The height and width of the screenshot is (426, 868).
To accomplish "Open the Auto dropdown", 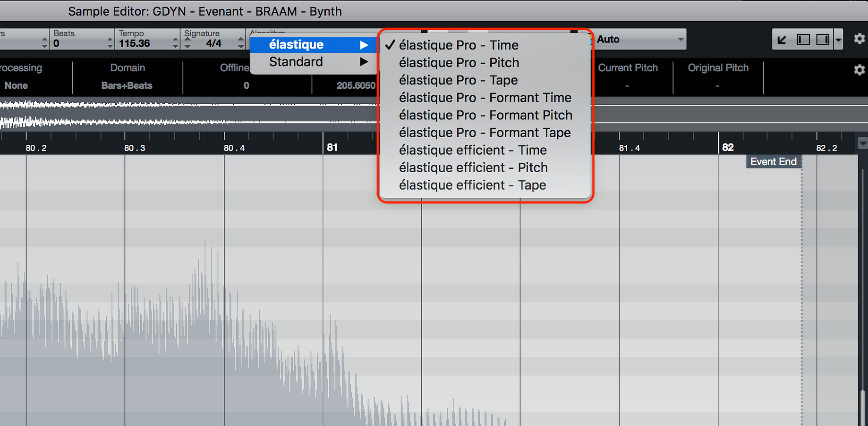I will [638, 39].
